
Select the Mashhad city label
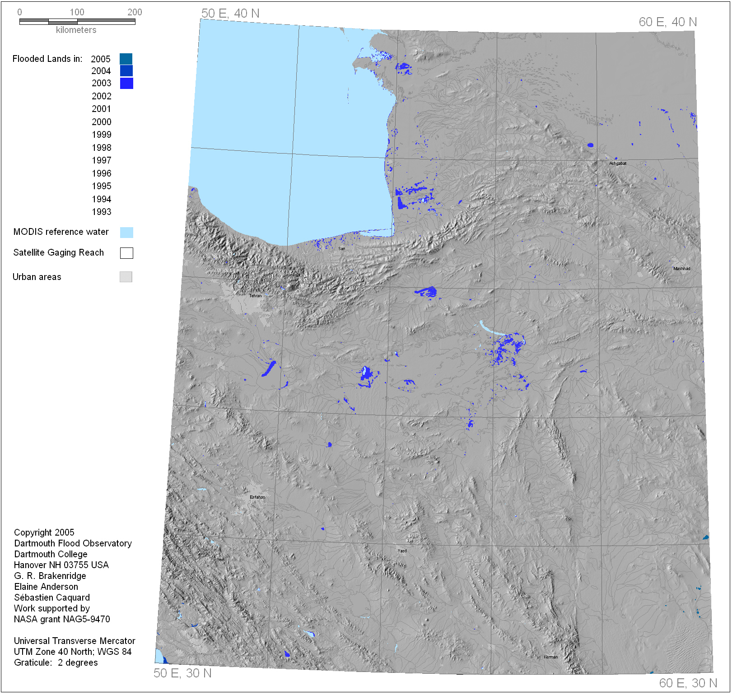pos(681,269)
